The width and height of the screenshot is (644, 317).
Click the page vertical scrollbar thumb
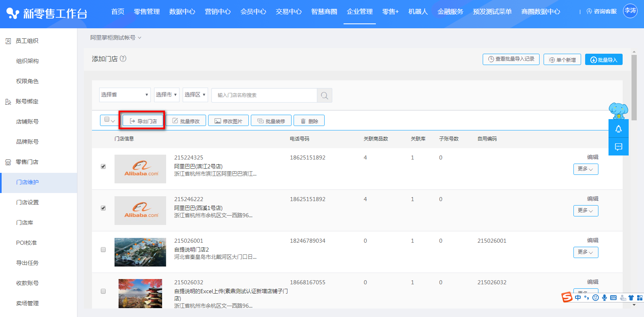click(x=634, y=87)
